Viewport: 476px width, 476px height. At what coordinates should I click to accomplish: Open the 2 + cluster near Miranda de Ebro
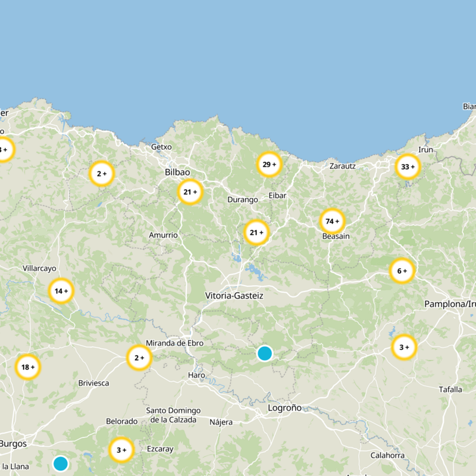(139, 358)
